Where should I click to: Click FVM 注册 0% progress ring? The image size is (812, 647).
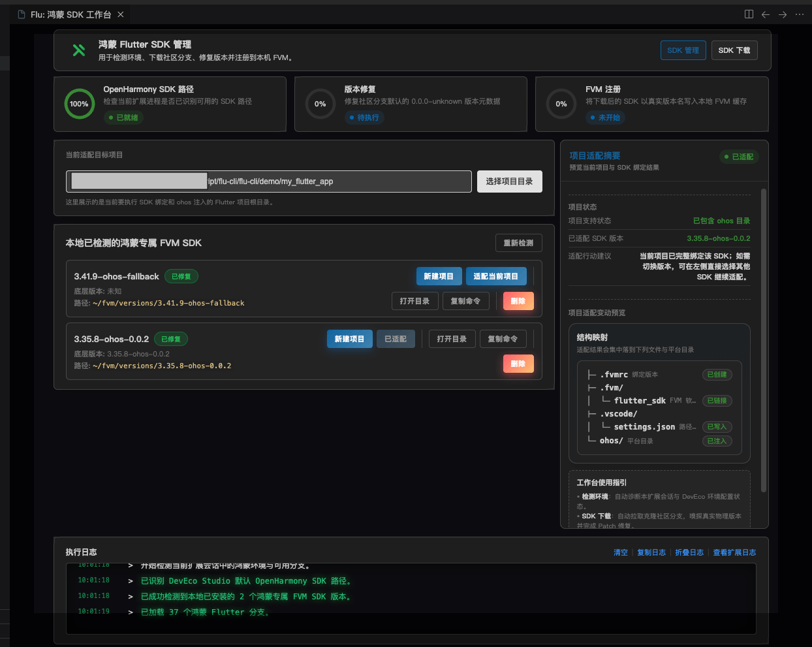pyautogui.click(x=561, y=104)
